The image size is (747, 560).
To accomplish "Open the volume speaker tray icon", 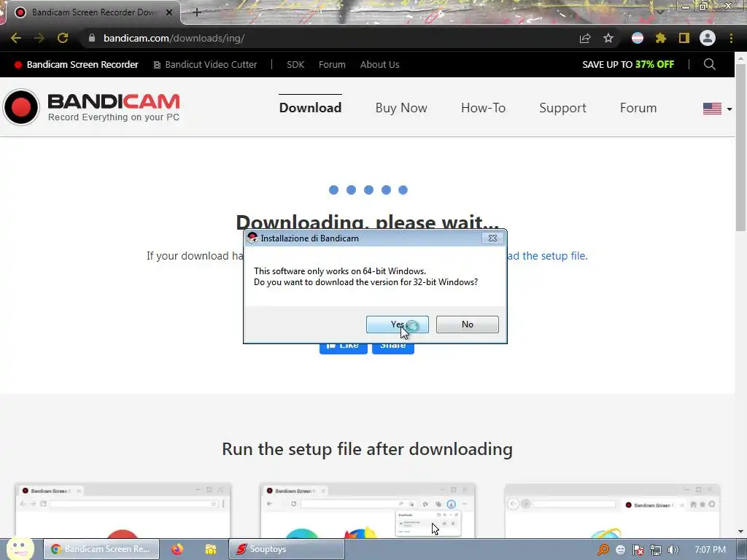I will [673, 550].
